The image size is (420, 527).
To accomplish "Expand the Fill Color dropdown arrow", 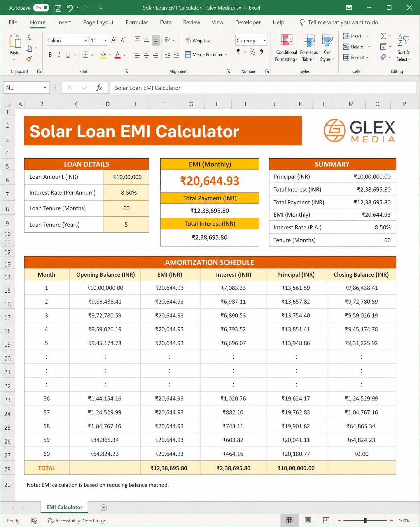I will coord(110,55).
